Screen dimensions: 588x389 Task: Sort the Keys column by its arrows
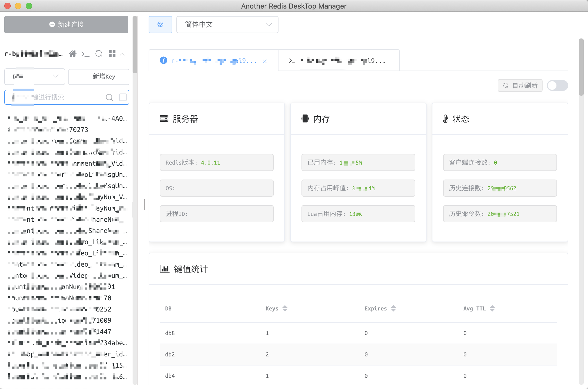pos(285,308)
